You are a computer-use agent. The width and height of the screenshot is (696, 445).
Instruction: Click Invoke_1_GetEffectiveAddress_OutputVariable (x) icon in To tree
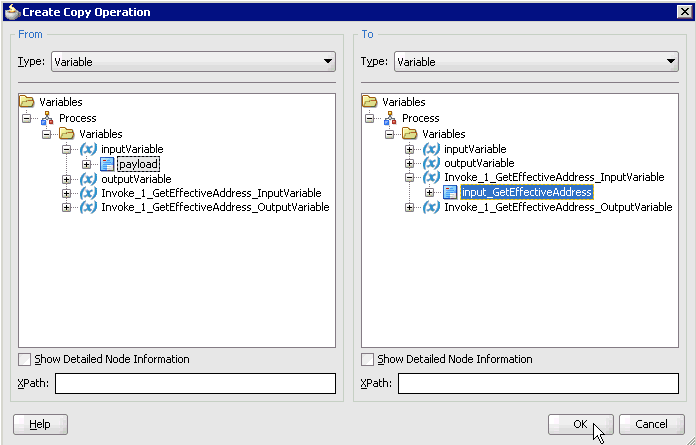(x=431, y=207)
